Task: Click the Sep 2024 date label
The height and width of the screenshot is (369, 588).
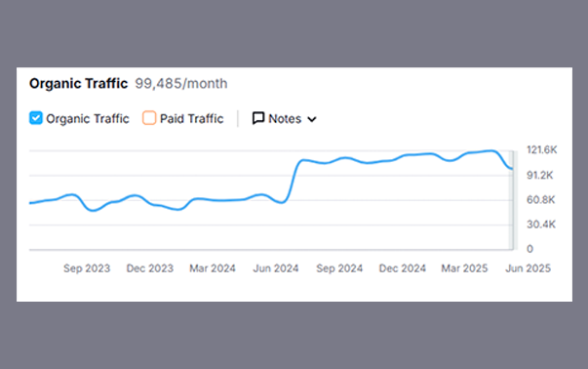Action: pos(339,268)
